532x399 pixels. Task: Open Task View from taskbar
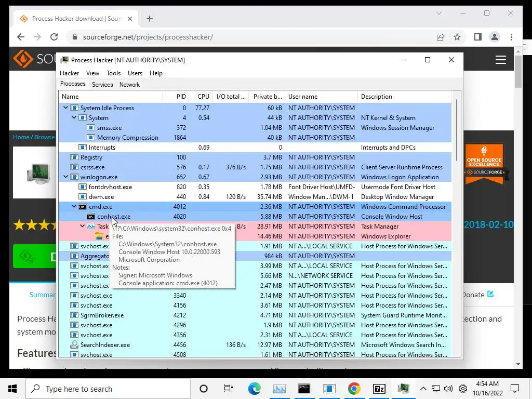[x=229, y=389]
